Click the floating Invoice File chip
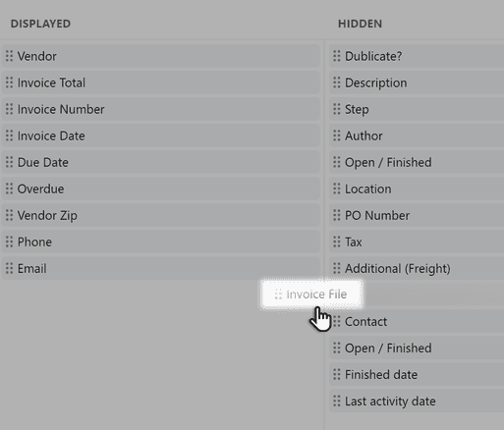The image size is (504, 430). (x=311, y=295)
